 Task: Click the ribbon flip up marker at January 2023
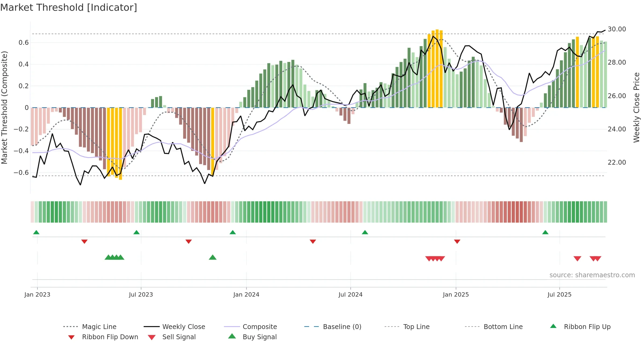[36, 232]
